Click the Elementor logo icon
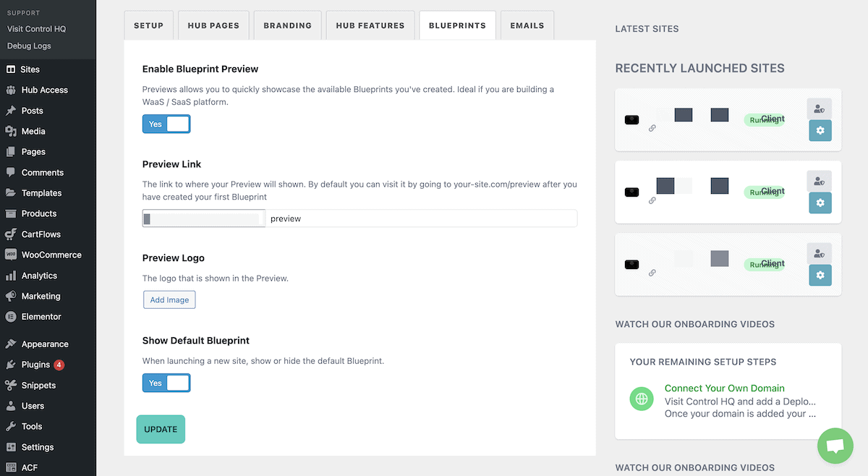The height and width of the screenshot is (476, 868). (11, 317)
